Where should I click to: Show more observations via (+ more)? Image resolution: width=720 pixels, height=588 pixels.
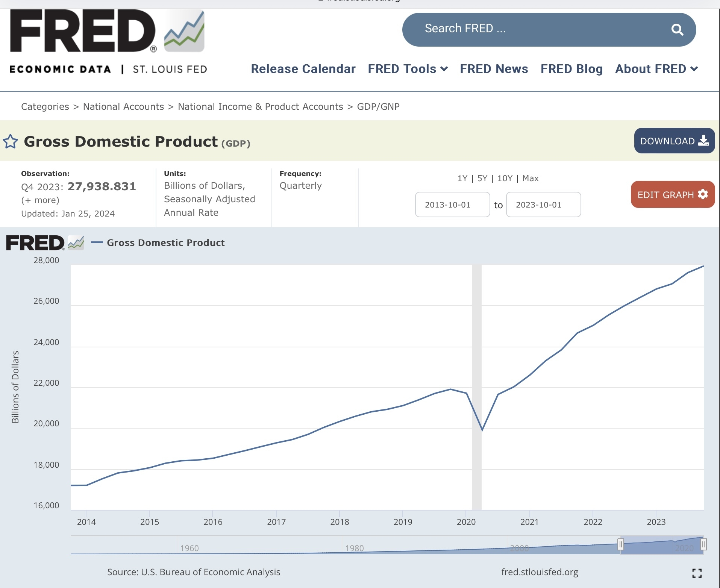point(40,200)
